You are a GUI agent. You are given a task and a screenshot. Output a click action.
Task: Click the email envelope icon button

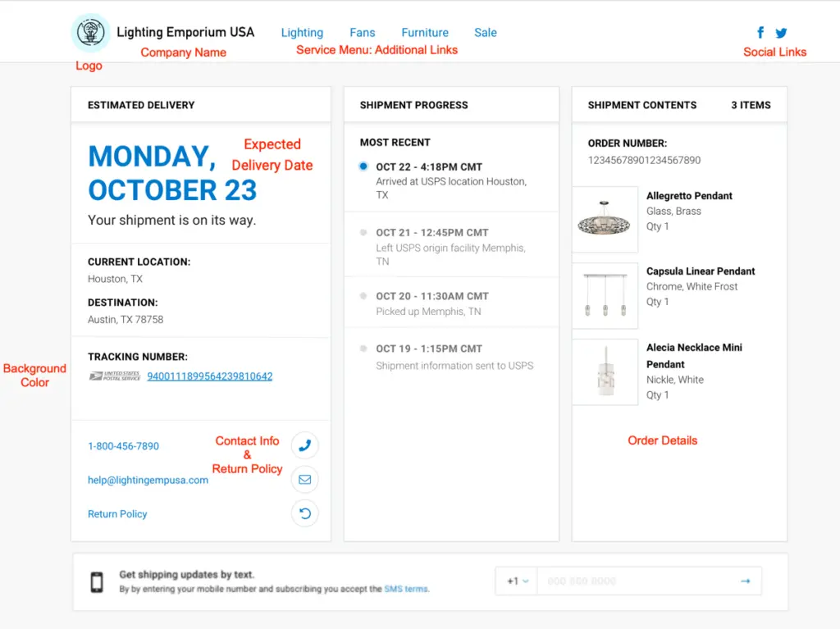[305, 480]
